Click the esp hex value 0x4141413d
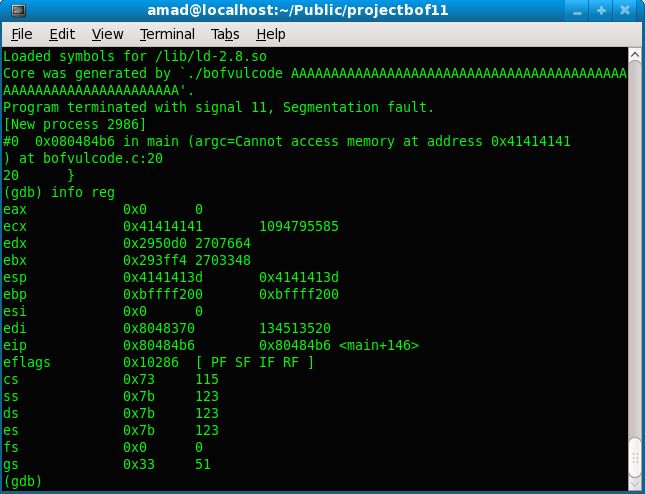 tap(163, 278)
